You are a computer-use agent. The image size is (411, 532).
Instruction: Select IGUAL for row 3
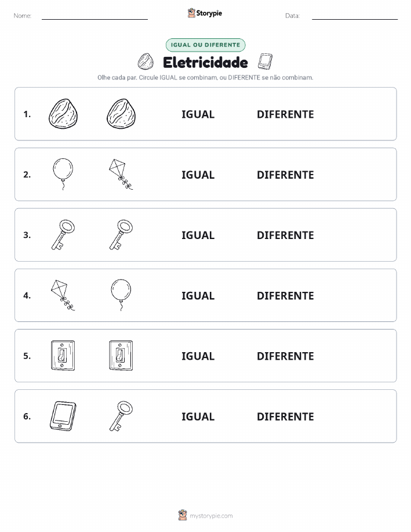198,235
